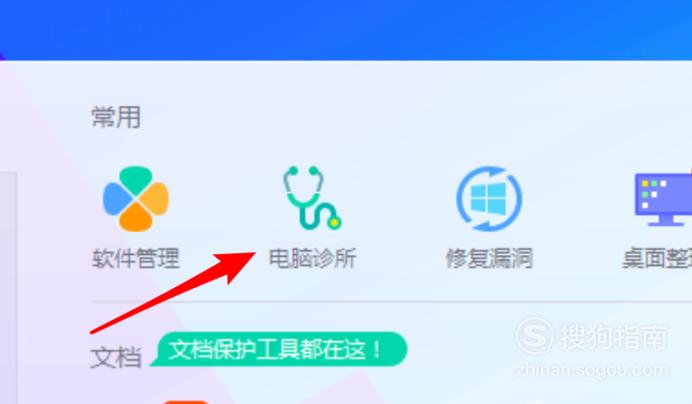
Task: Click the 搜狗指南 watermark text
Action: point(613,337)
